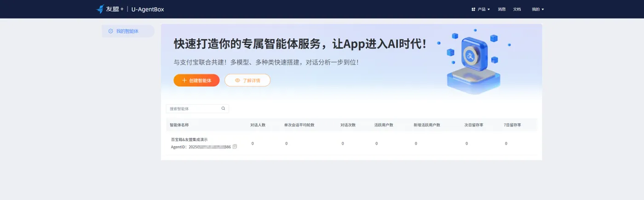Click the AgentID text in the row
This screenshot has width=644, height=200.
[201, 147]
